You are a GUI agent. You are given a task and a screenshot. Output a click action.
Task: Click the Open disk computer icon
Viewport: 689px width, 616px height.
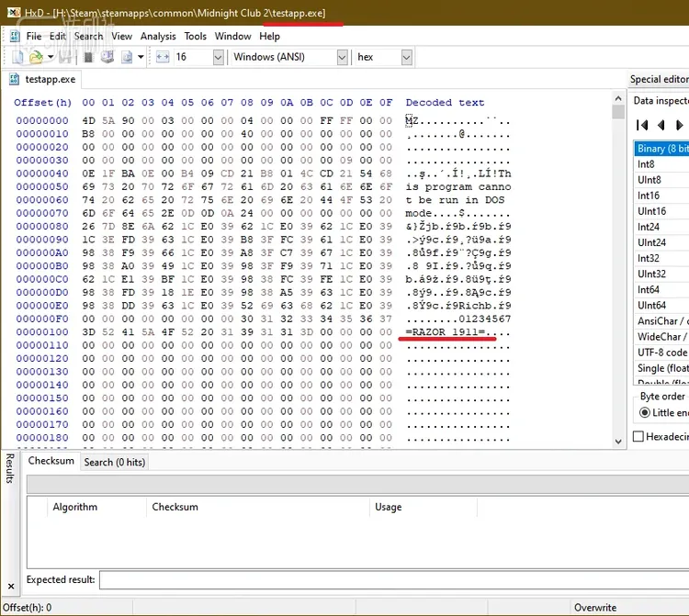point(107,57)
